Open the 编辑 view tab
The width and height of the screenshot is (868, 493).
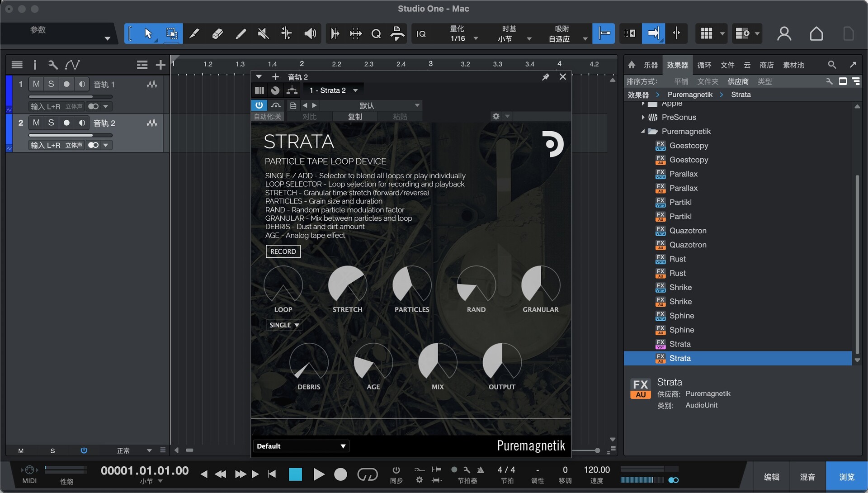[x=771, y=477]
